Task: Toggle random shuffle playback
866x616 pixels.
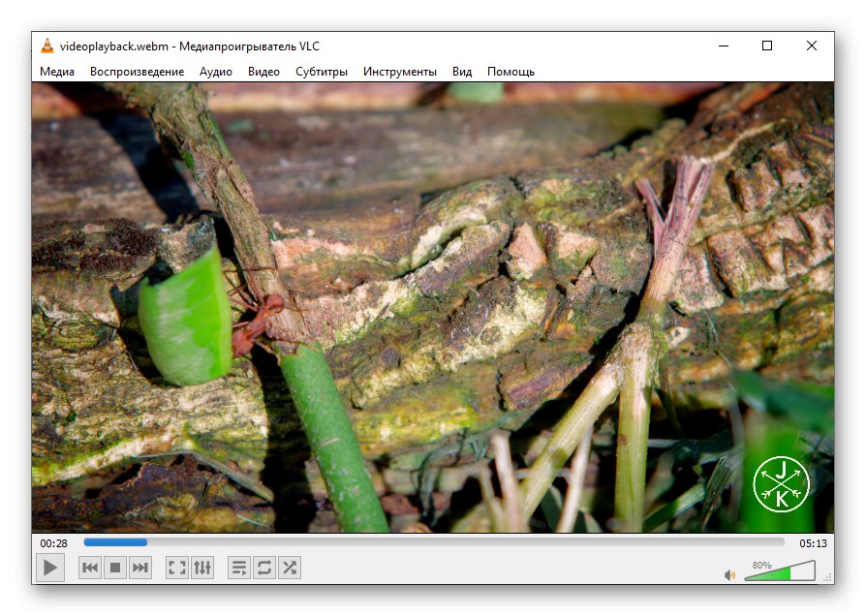Action: coord(290,568)
